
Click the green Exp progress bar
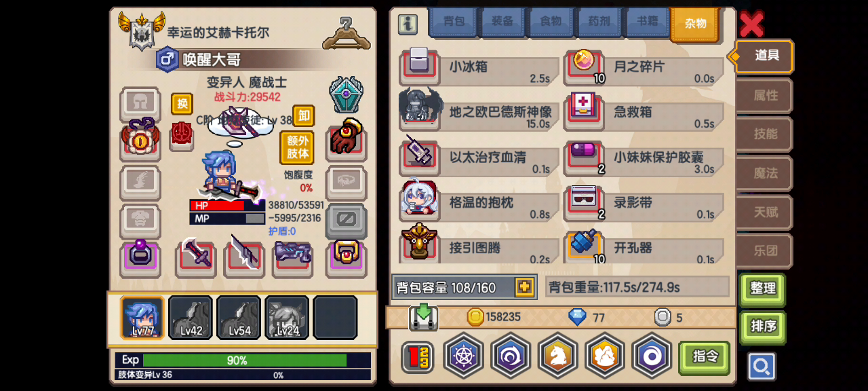[x=244, y=360]
